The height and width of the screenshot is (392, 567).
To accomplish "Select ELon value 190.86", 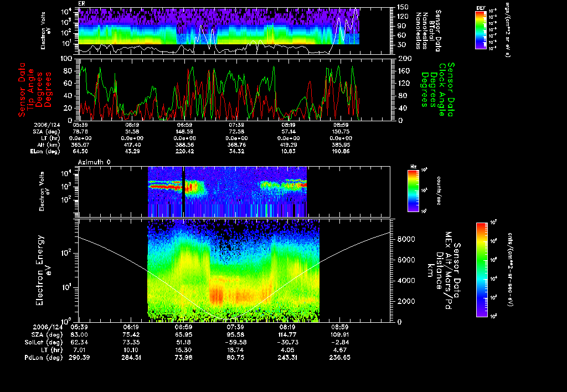I will (x=341, y=152).
